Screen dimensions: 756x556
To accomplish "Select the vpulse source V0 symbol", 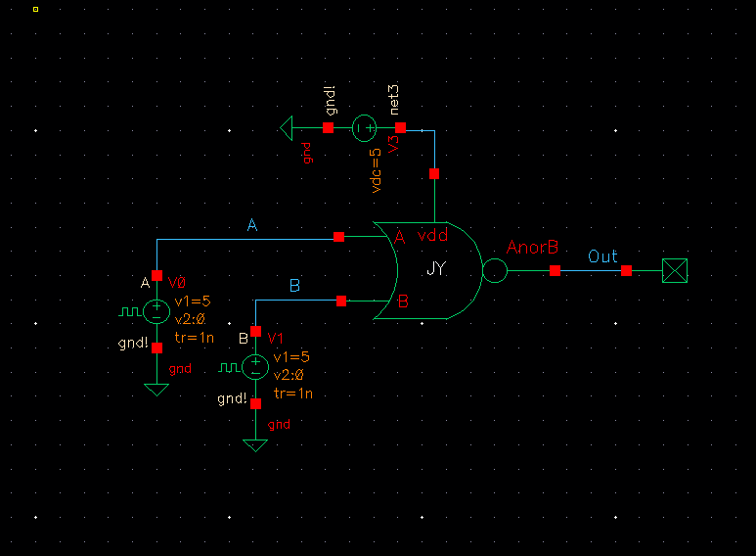I will [x=156, y=311].
